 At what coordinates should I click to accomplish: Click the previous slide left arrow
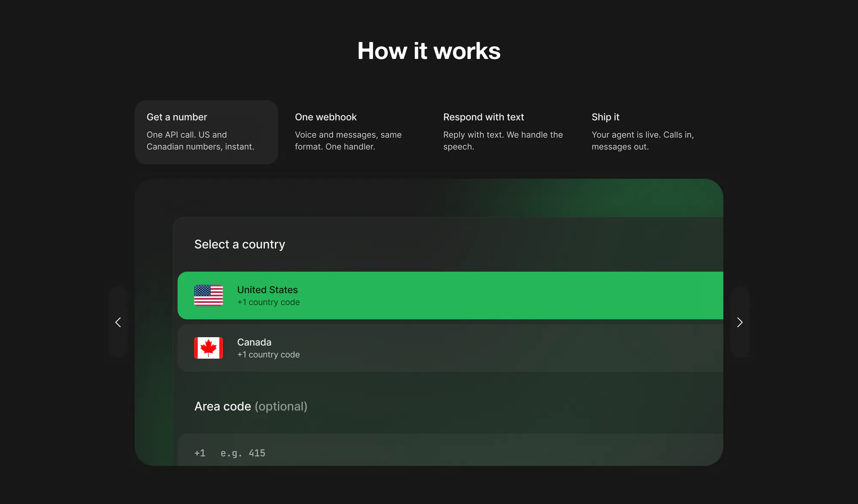118,322
